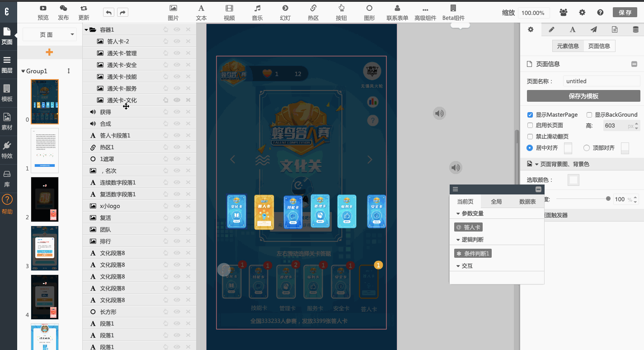Open the 页面 dropdown selector
Viewport: 644px width, 350px height.
pyautogui.click(x=50, y=34)
